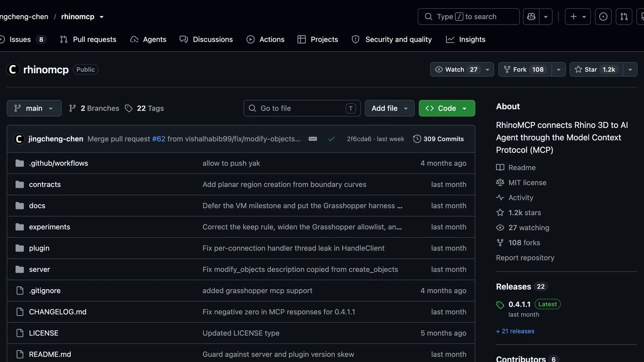Open 108 forks link in About
Screen dimensions: 644x362
tap(524, 243)
